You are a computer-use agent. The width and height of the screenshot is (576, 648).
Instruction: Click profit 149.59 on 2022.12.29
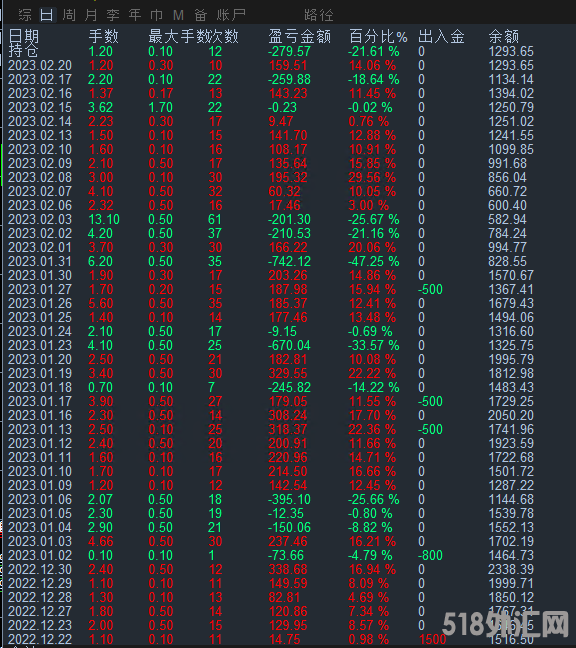[288, 584]
